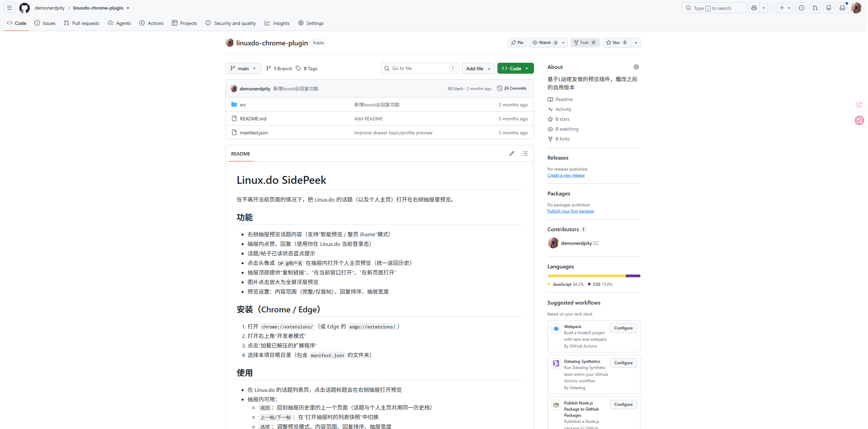Open the Pull requests tab
The height and width of the screenshot is (429, 868).
click(x=82, y=23)
